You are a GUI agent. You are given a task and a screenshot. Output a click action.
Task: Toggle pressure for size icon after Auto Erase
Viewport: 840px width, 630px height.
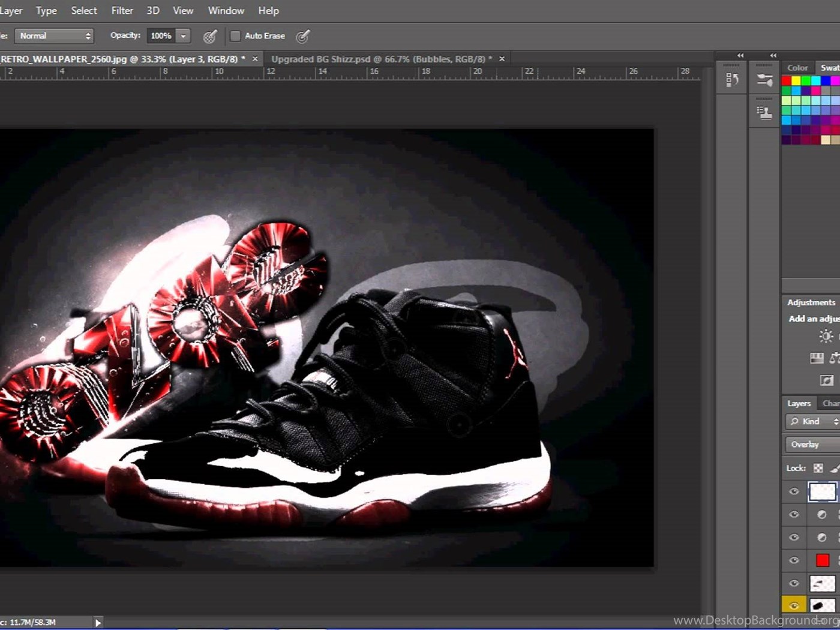click(x=303, y=37)
